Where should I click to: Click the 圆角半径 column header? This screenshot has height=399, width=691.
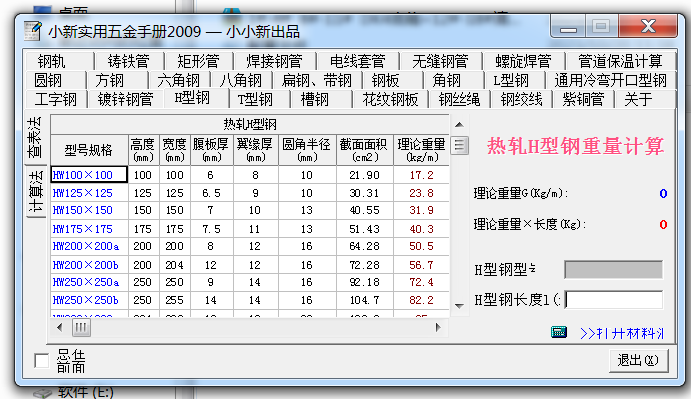[x=307, y=150]
